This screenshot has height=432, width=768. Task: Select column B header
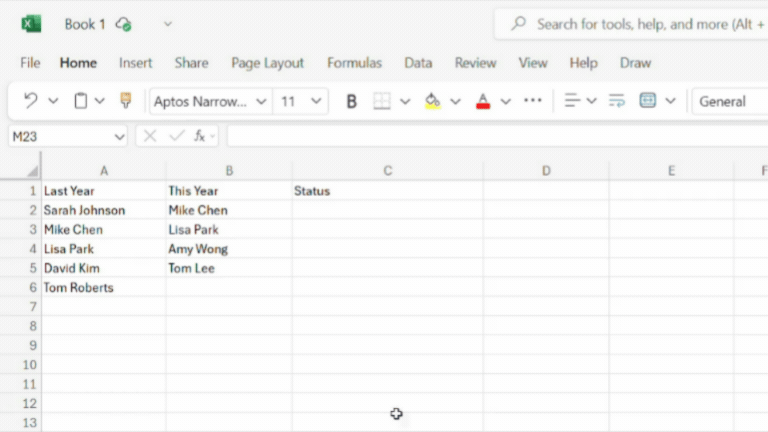[x=229, y=170]
